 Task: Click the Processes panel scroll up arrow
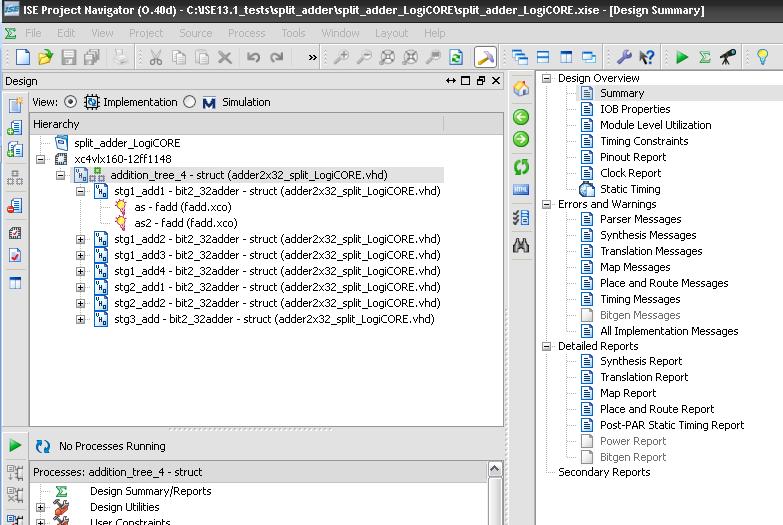click(494, 469)
